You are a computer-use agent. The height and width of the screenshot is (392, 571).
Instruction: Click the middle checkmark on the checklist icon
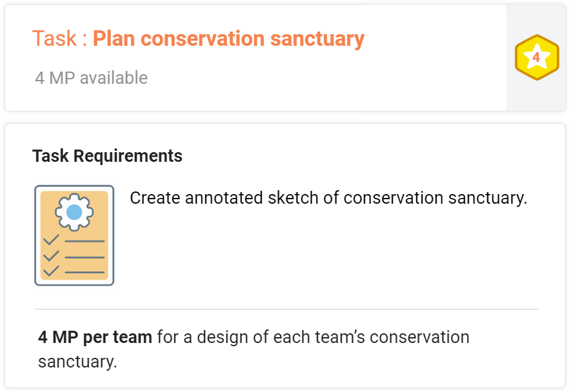tap(51, 256)
